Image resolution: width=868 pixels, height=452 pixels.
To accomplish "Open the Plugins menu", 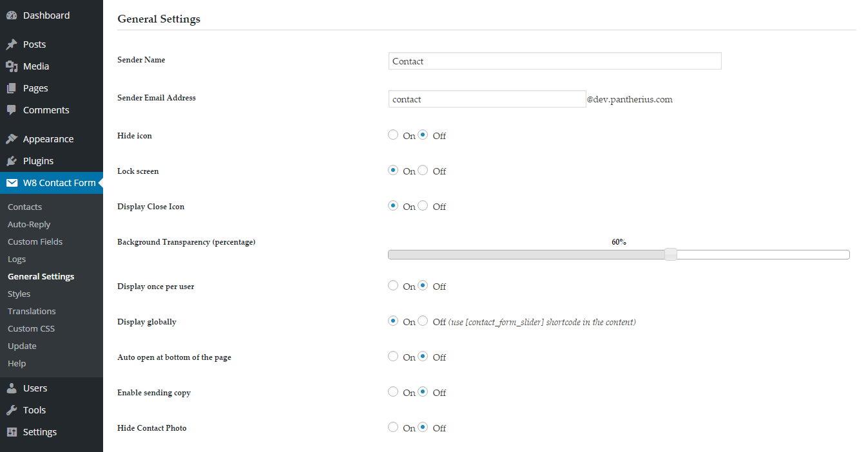I will click(52, 161).
